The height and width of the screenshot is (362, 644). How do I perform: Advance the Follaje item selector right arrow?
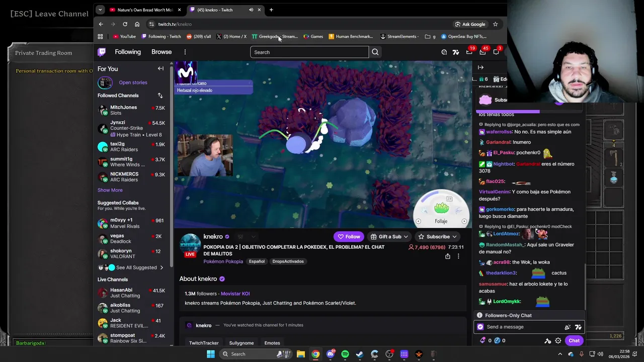point(464,221)
